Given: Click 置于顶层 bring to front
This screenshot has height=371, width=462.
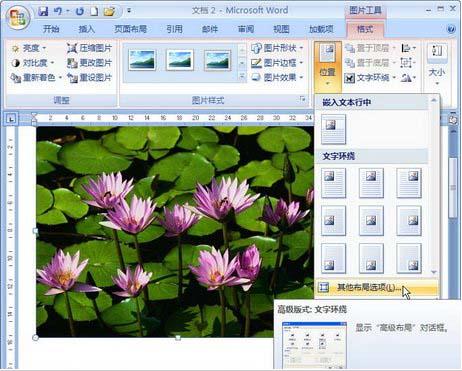Looking at the screenshot, I should tap(370, 48).
